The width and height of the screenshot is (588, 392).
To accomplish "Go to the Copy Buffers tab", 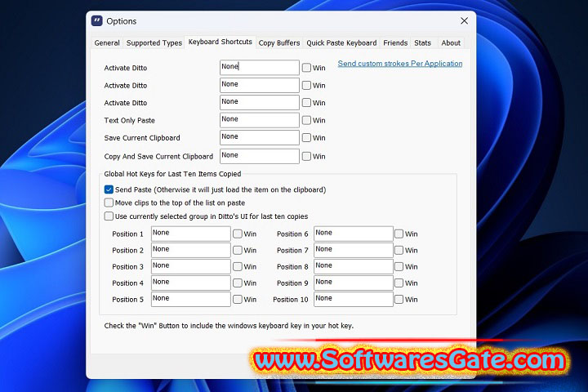I will click(279, 43).
